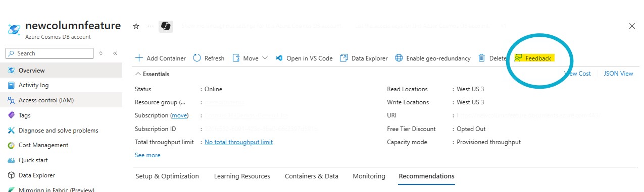The width and height of the screenshot is (644, 192).
Task: Click the Read Locations value West US 3
Action: (470, 89)
